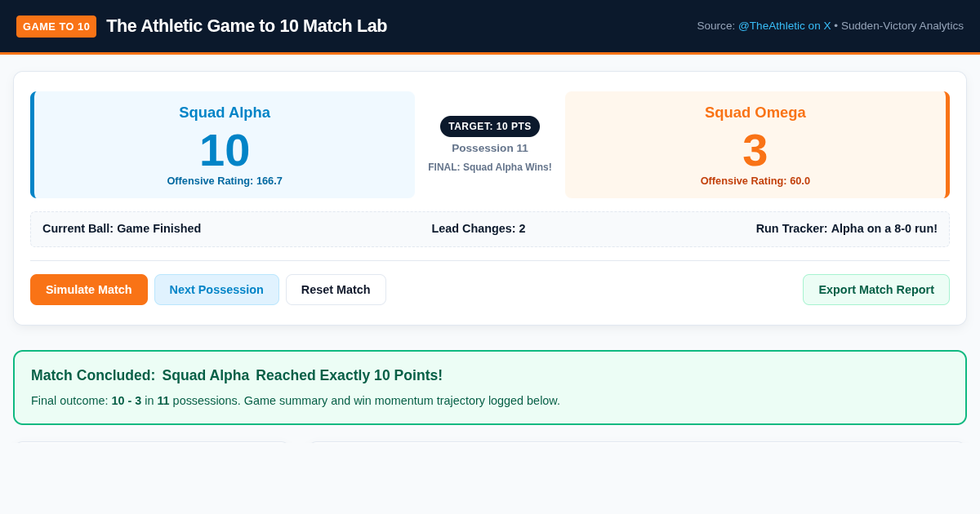Click the Simulate Match button
The image size is (980, 514).
click(89, 290)
